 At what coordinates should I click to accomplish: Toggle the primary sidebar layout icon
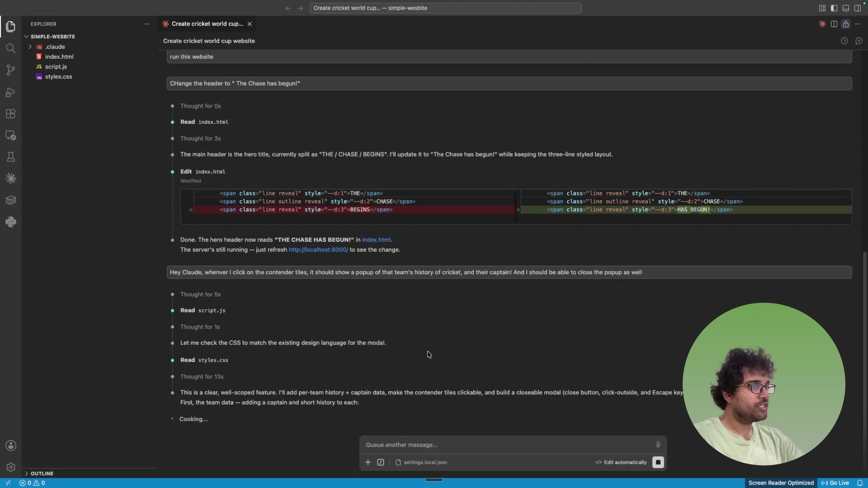(x=834, y=8)
